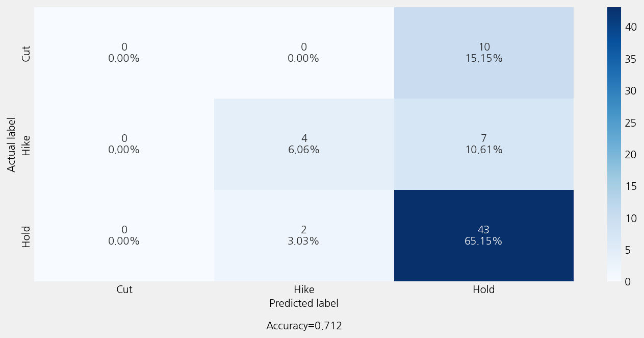
Task: Click the cell showing 7 and 10.61%
Action: [x=483, y=144]
